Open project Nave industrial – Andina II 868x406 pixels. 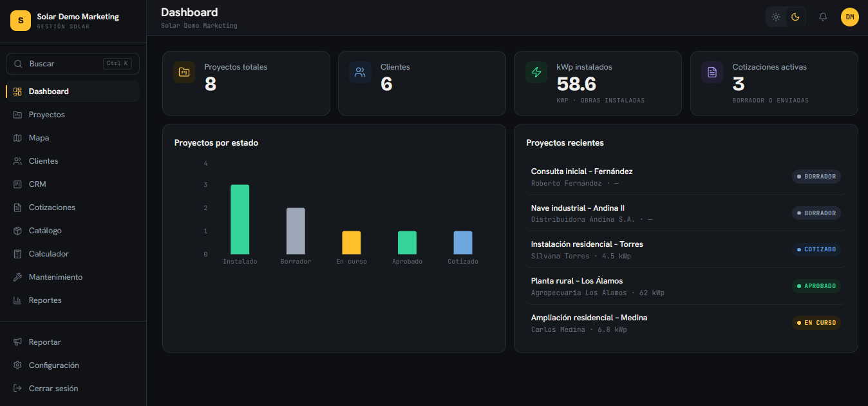click(686, 213)
